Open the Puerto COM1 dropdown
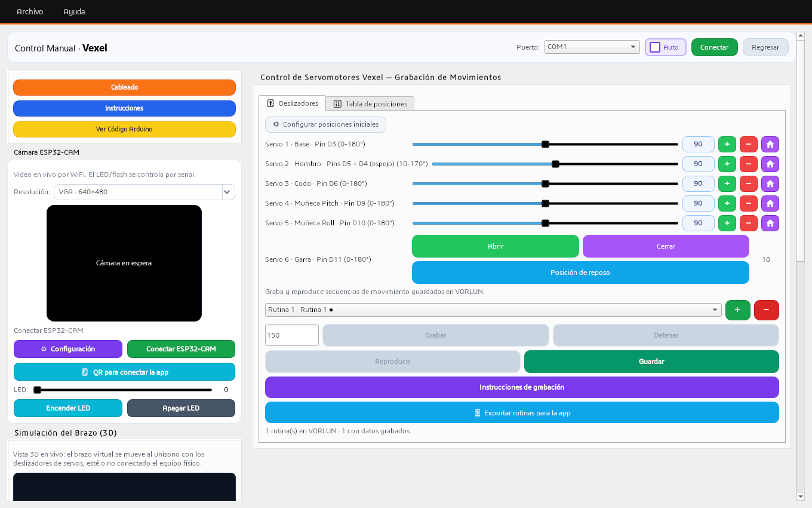 point(592,47)
